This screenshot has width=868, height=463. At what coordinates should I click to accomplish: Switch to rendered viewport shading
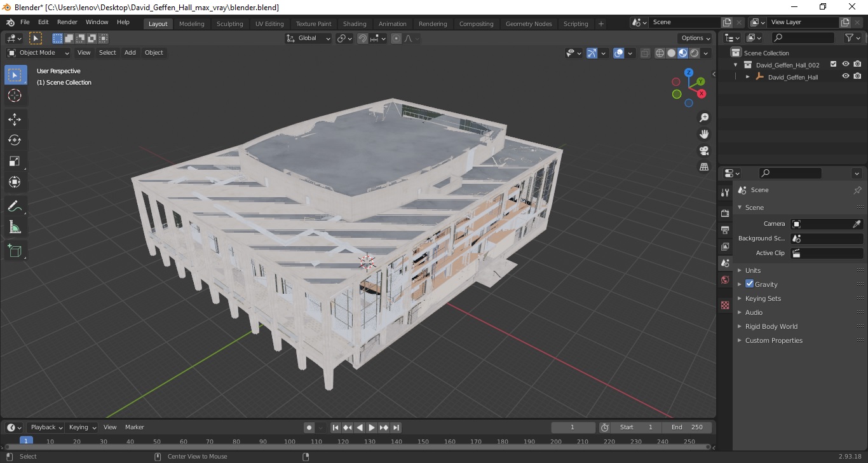tap(695, 53)
